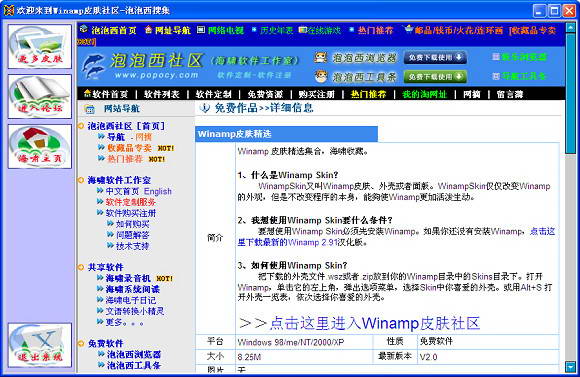Click 点击这里 Winamp download link
Image resolution: width=580 pixels, height=377 pixels.
[x=542, y=232]
